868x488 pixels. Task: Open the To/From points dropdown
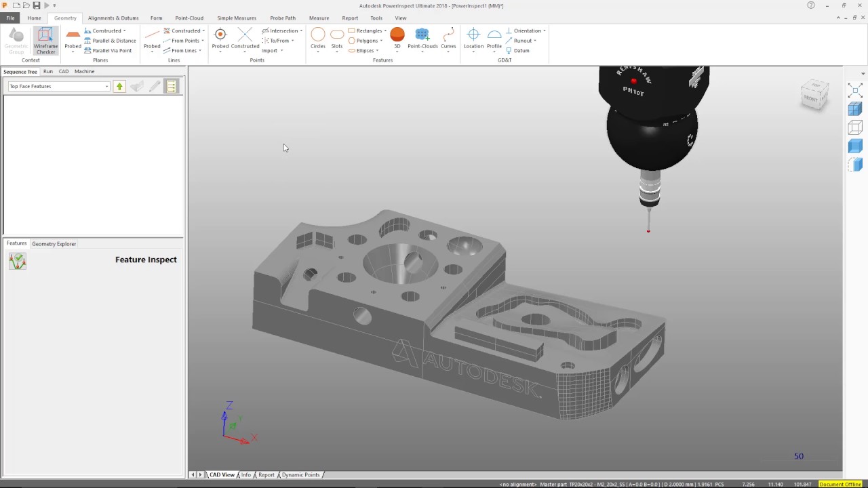pyautogui.click(x=278, y=41)
